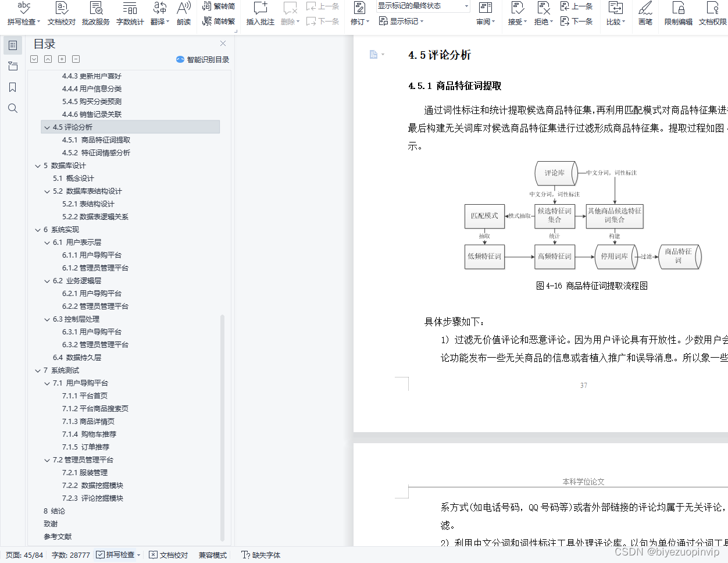Select 7.2.3 评论挖掘模块 in outline
This screenshot has width=728, height=563.
coord(93,498)
